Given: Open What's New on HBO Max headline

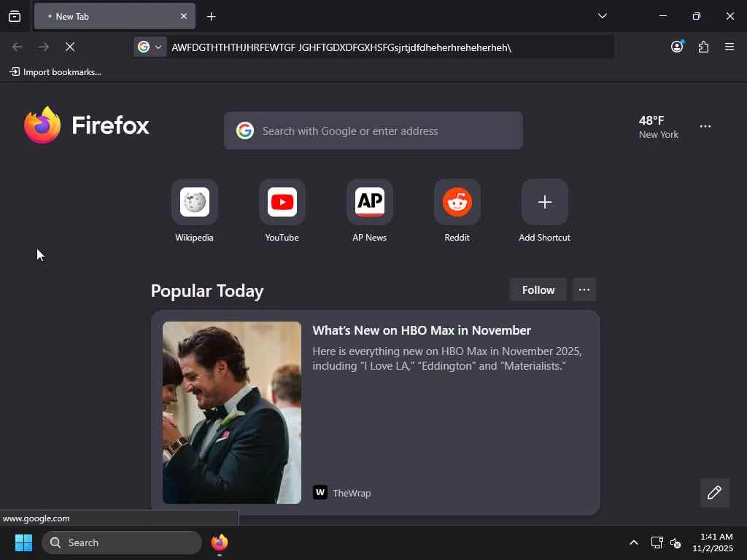Looking at the screenshot, I should (422, 330).
